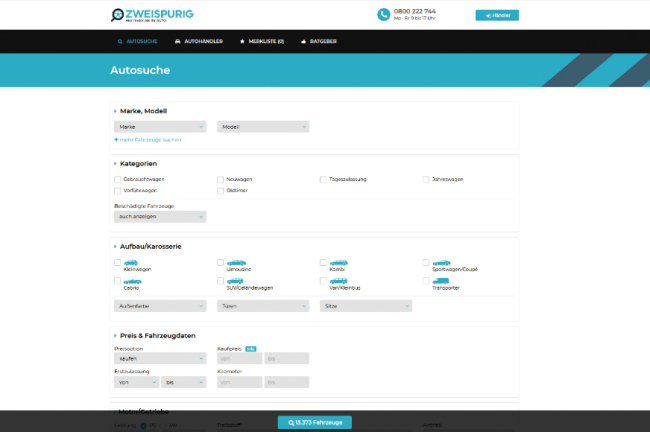Expand the Außenfarbe dropdown

(160, 306)
